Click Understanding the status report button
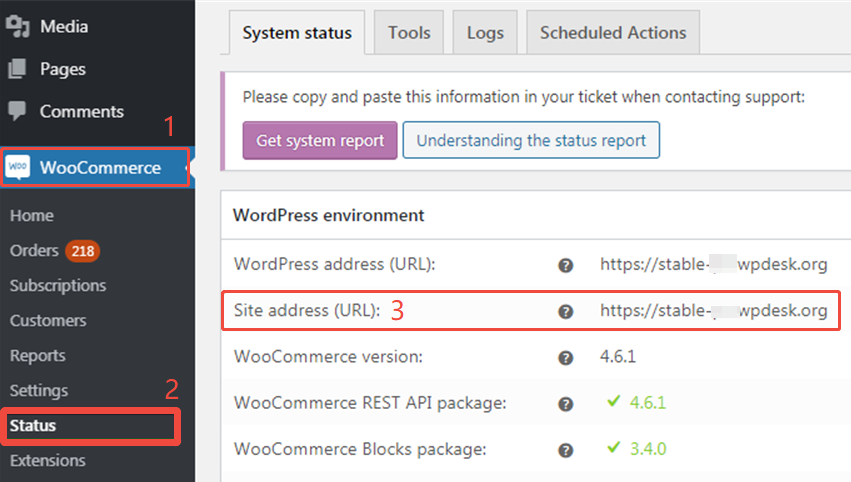Viewport: 851px width, 482px height. pyautogui.click(x=531, y=140)
